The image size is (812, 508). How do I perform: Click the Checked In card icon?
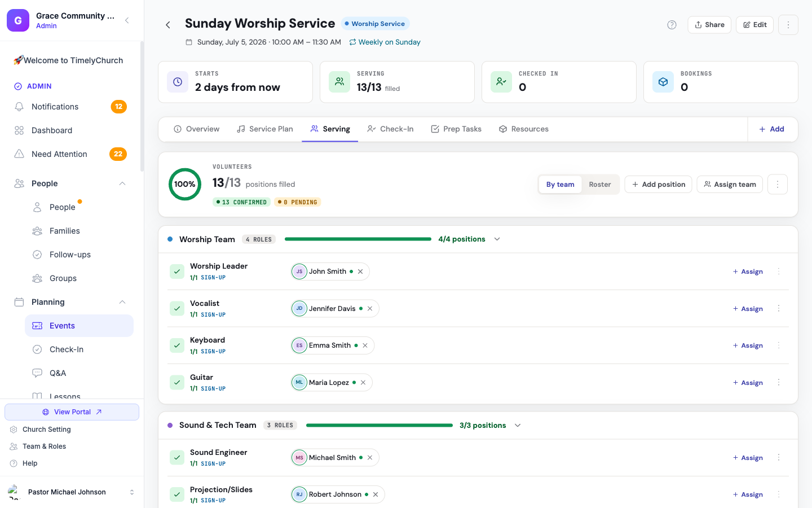click(501, 82)
